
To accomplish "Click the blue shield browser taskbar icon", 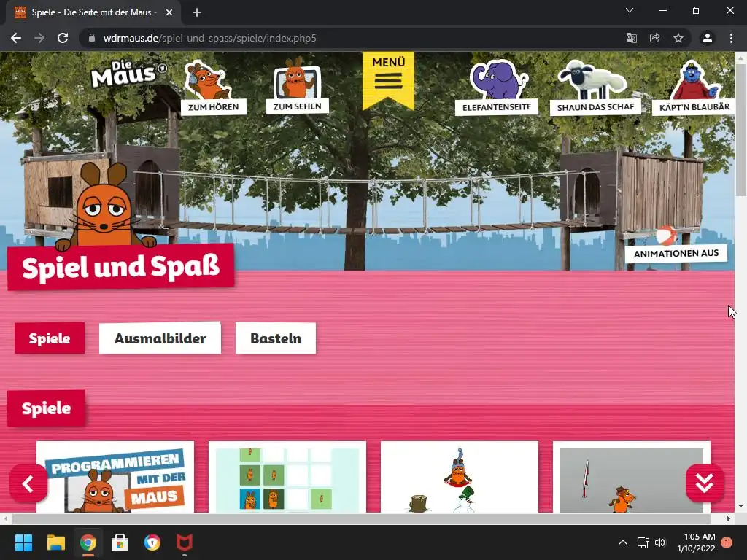I will [x=152, y=542].
